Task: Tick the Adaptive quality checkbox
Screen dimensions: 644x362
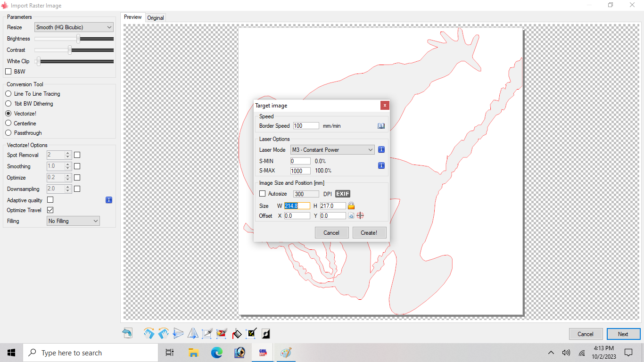Action: pyautogui.click(x=50, y=200)
